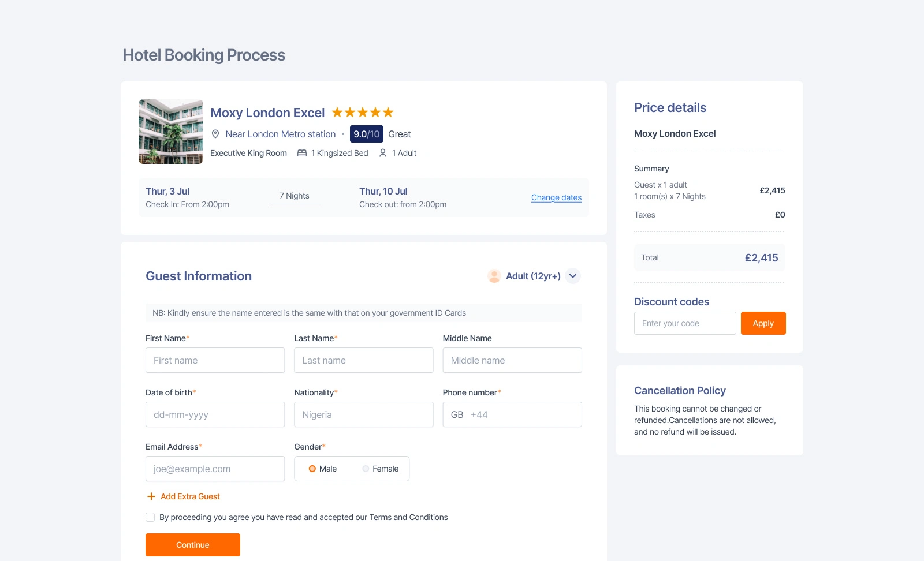Open the Nationality selection field

363,414
